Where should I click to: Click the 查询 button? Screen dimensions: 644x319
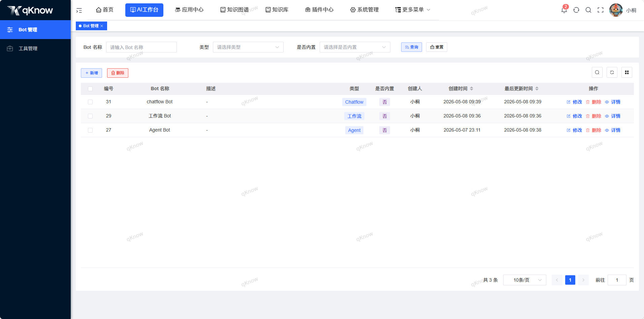(412, 47)
